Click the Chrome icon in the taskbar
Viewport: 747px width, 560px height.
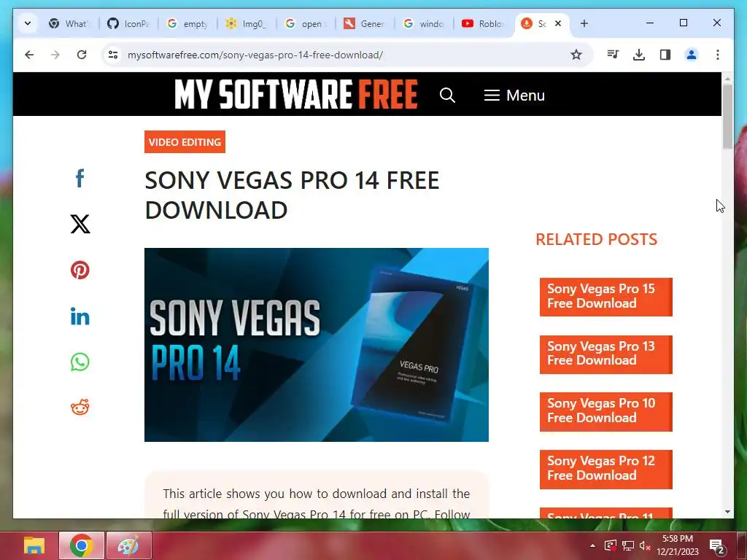coord(82,545)
